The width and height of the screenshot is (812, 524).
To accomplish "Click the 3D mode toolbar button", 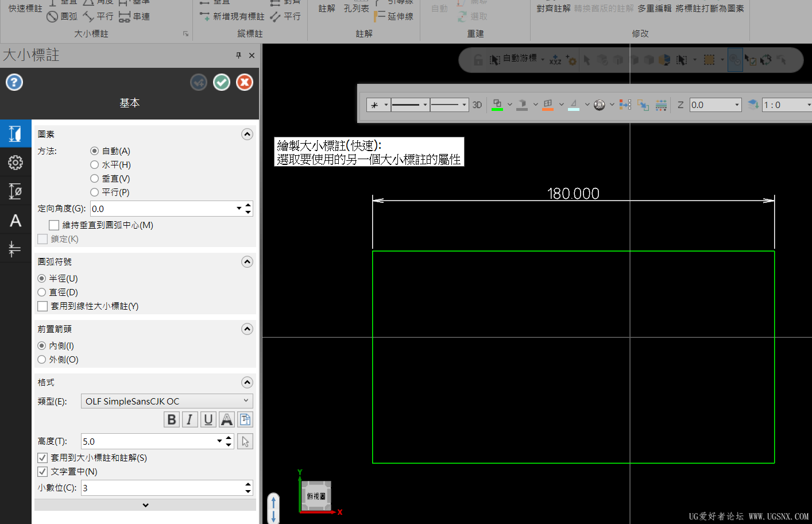I will (477, 105).
